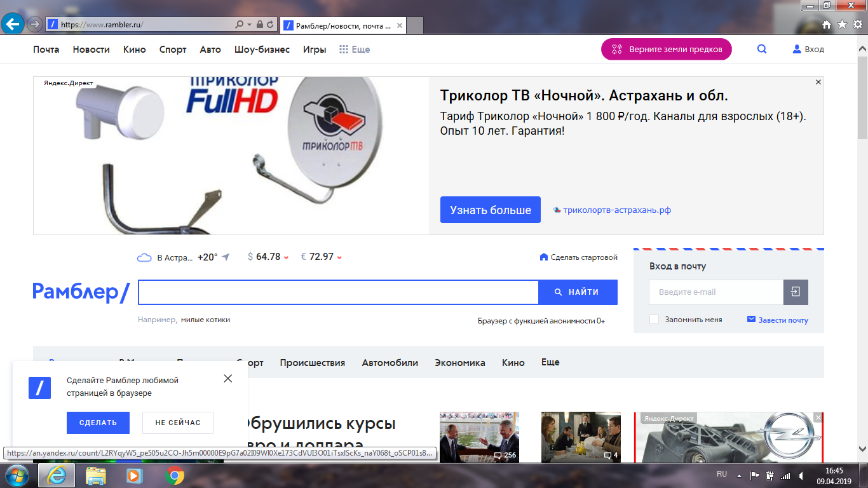Open the euro rate 72.97

(x=322, y=257)
